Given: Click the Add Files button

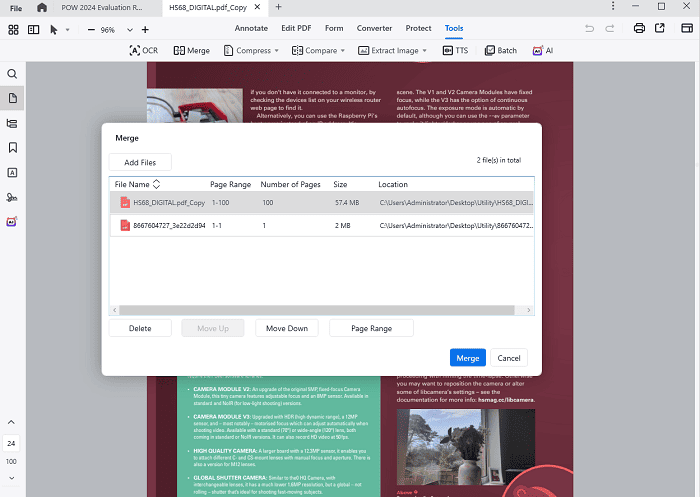Looking at the screenshot, I should pos(140,162).
